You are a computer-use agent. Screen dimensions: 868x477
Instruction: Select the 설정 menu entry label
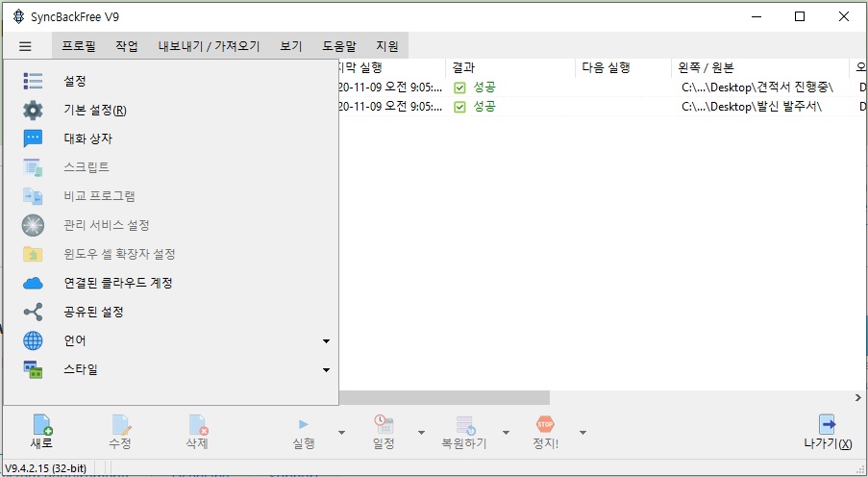point(75,81)
